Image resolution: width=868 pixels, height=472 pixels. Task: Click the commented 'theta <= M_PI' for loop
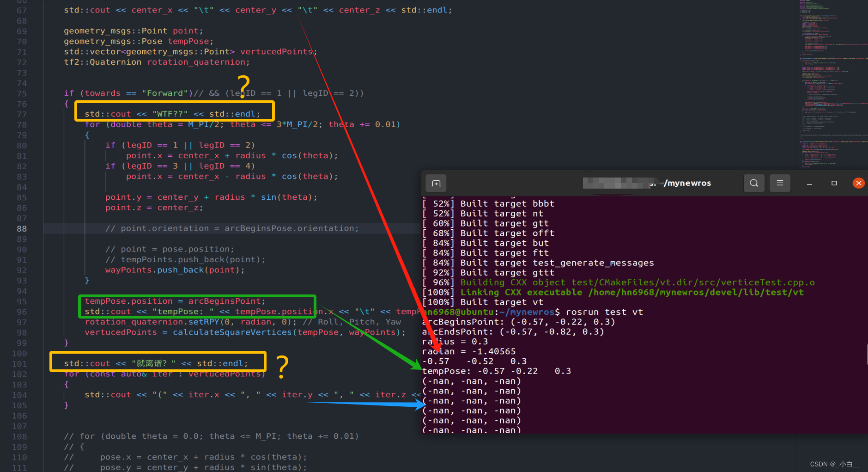(x=211, y=436)
